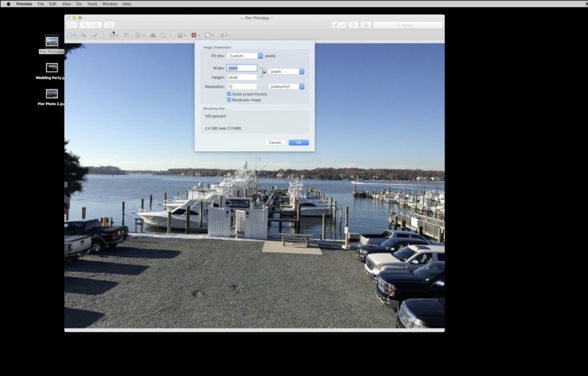This screenshot has height=376, width=588.
Task: Open the View menu in menu bar
Action: (x=65, y=4)
